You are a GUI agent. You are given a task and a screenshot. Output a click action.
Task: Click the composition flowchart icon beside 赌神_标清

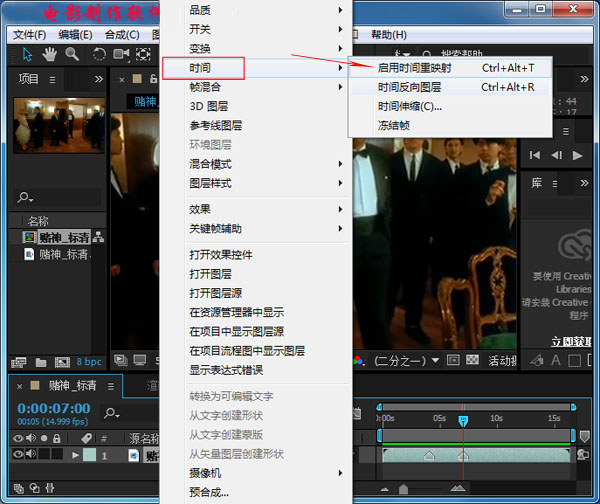[98, 237]
